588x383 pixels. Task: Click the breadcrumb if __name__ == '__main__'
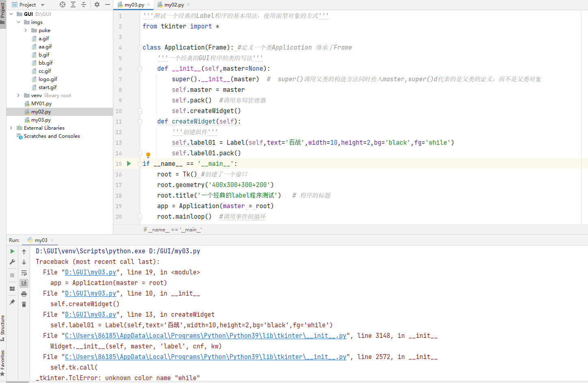(x=173, y=230)
